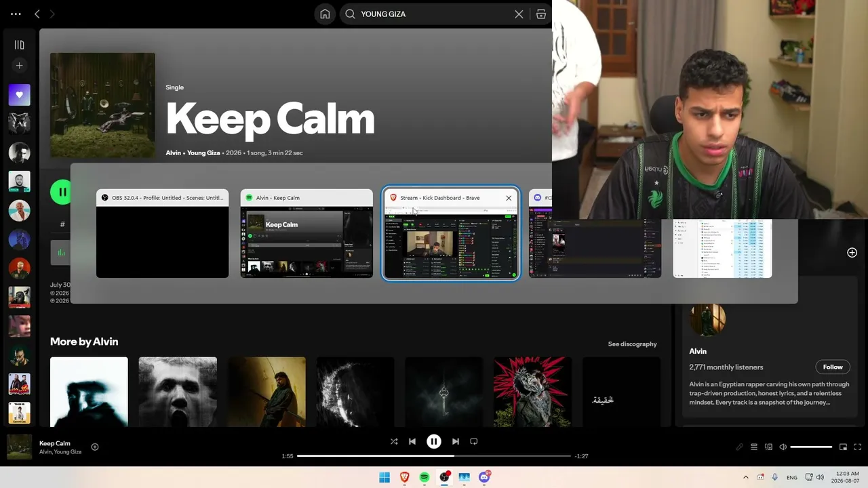
Task: Mute the Spotify volume
Action: coord(783,447)
